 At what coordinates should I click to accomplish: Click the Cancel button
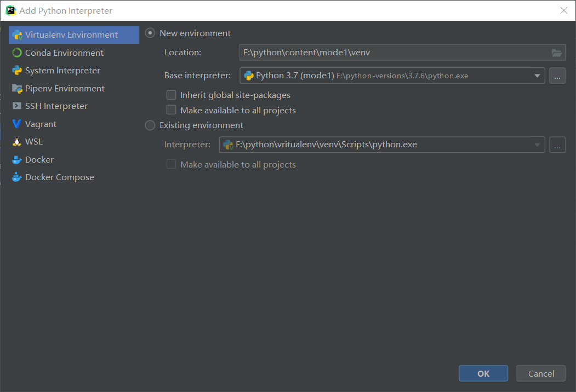541,373
